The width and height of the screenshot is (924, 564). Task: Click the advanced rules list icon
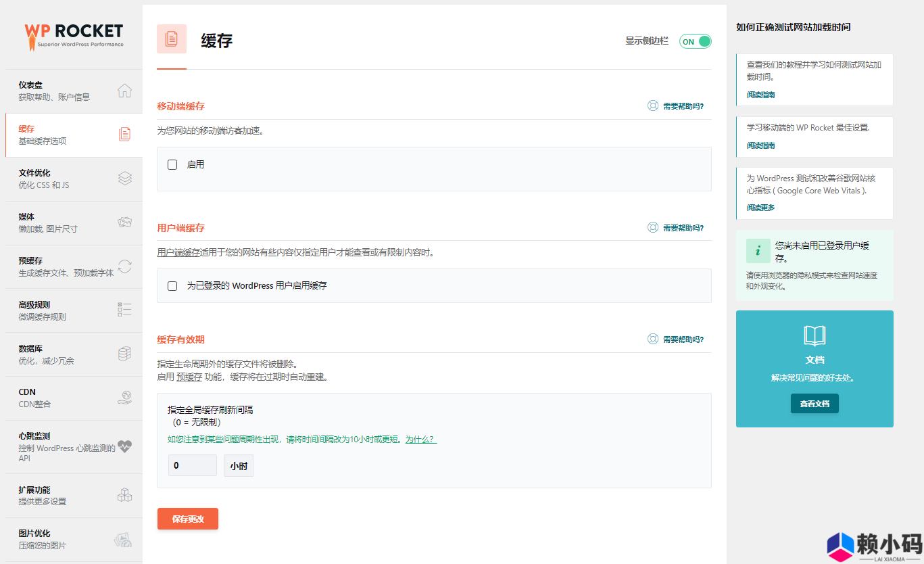click(x=124, y=310)
